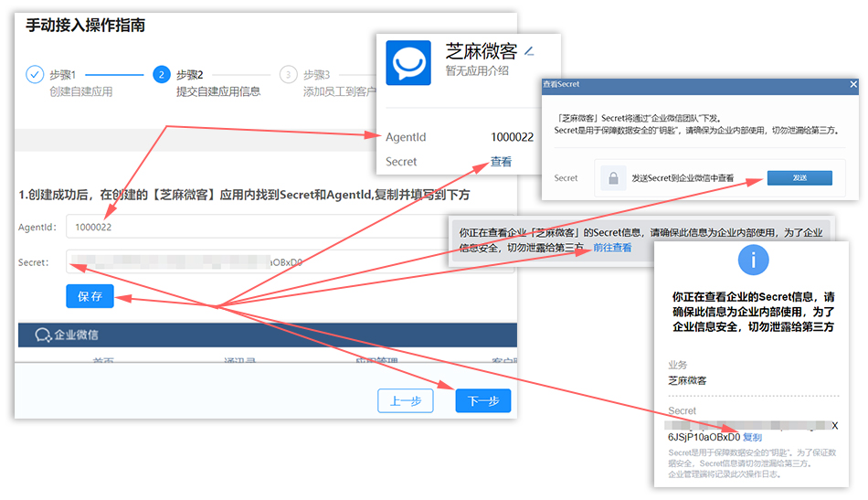
Task: Click the 保存 button
Action: [90, 296]
